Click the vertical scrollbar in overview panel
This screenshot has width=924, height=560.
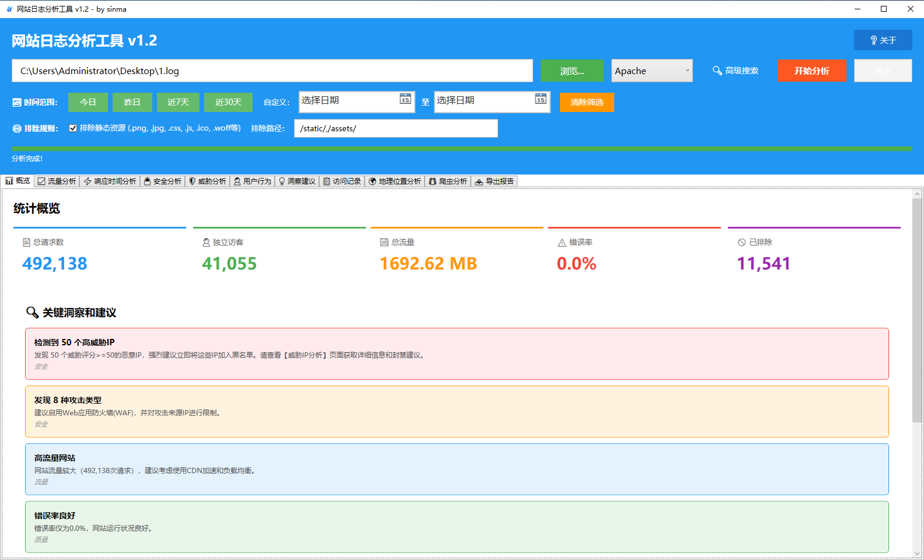tap(918, 309)
